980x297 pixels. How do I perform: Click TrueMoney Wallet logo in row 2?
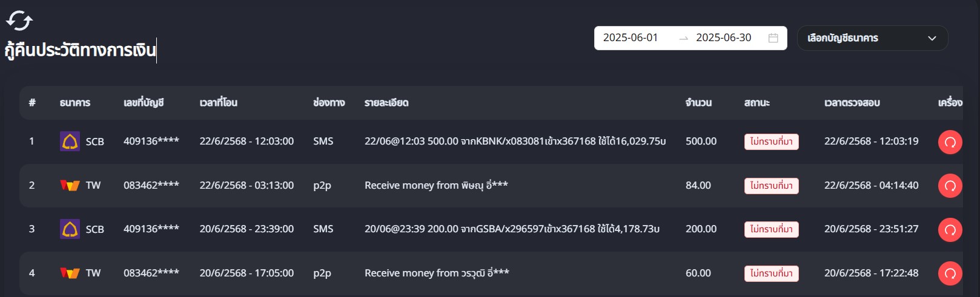tap(70, 186)
